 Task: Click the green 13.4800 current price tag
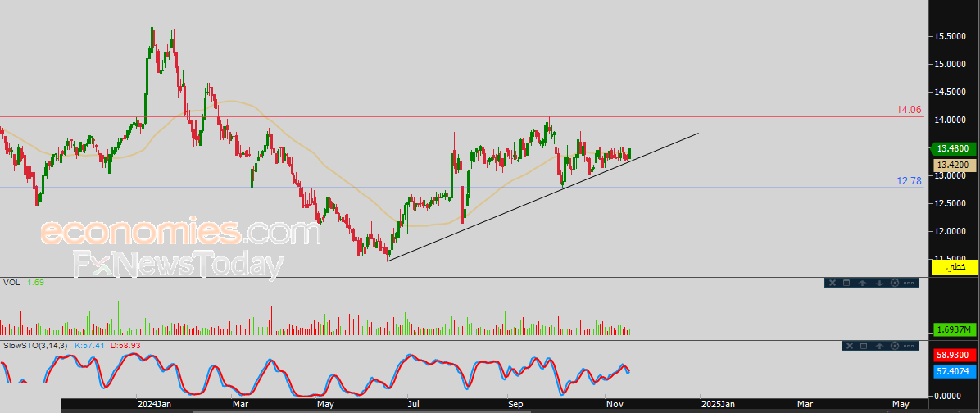pos(951,148)
